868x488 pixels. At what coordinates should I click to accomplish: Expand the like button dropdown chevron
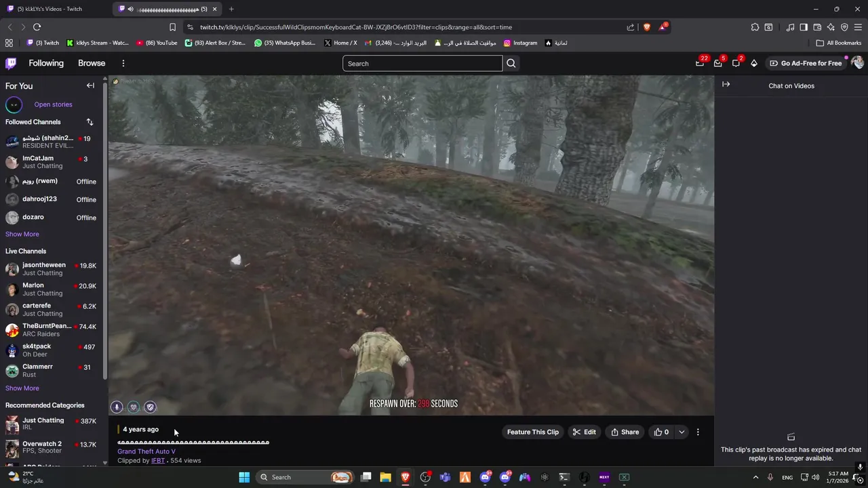coord(682,432)
